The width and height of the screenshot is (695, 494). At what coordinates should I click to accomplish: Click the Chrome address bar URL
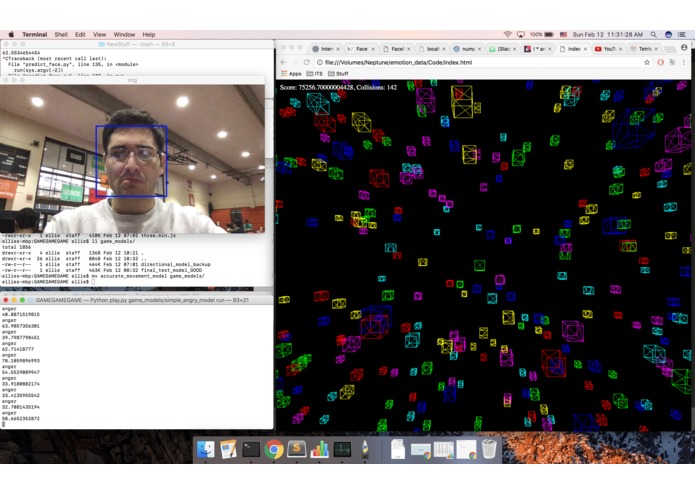click(398, 62)
